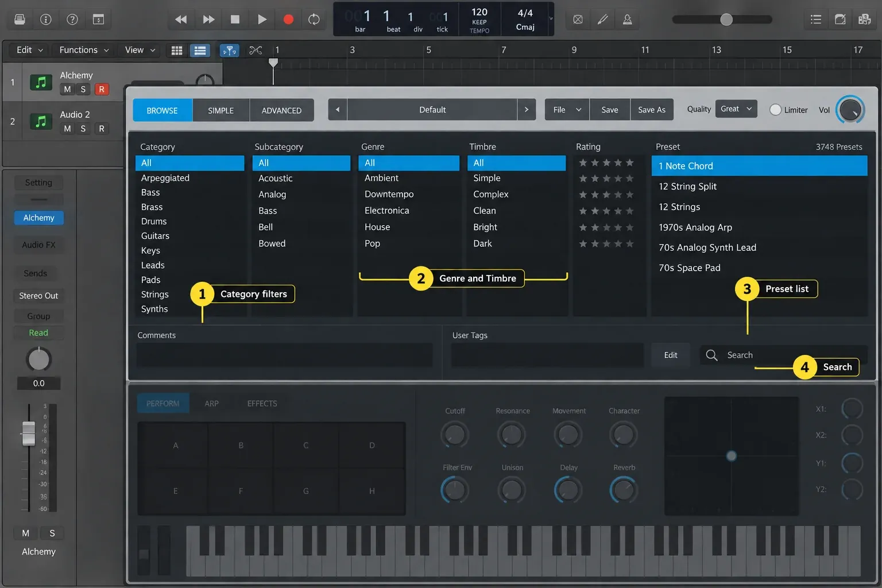
Task: Open the Inspector info icon
Action: coord(46,20)
